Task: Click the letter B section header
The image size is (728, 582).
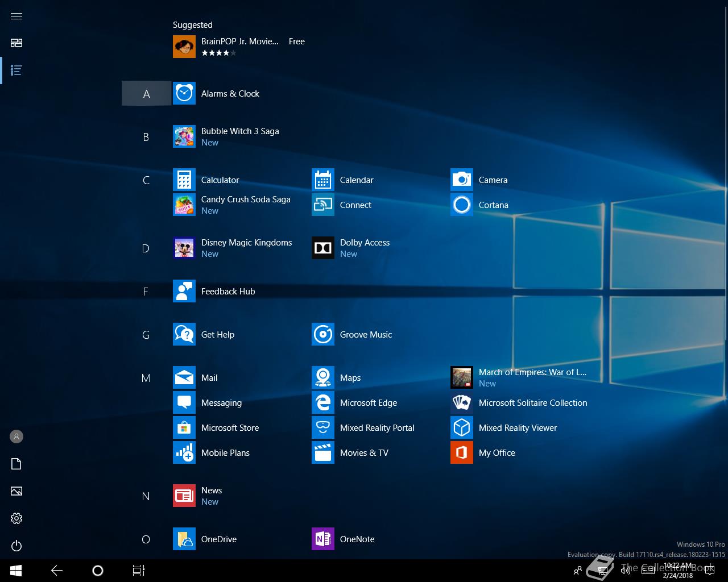Action: point(146,137)
